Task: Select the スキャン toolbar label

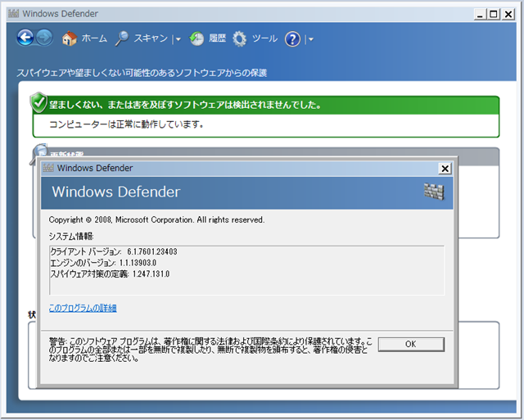Action: tap(151, 38)
